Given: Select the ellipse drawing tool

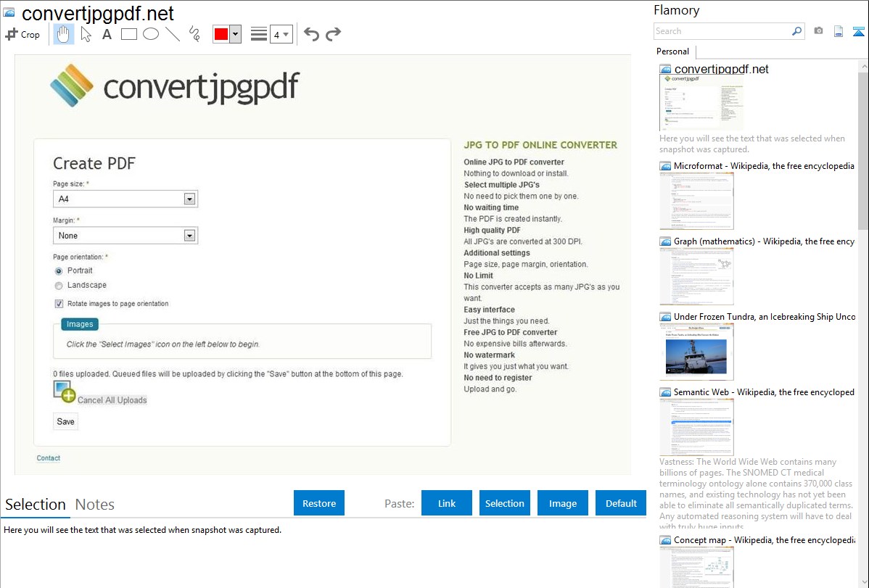Looking at the screenshot, I should [151, 34].
